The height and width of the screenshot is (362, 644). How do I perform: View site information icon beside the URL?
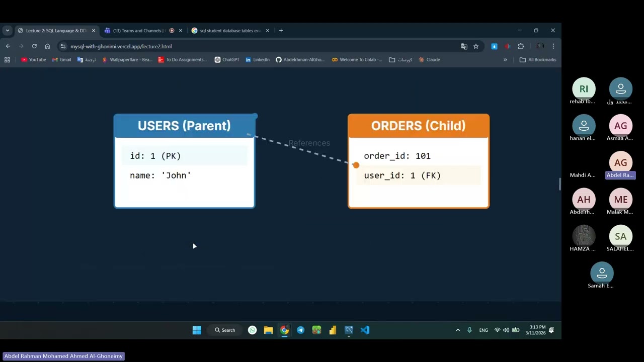(x=63, y=46)
